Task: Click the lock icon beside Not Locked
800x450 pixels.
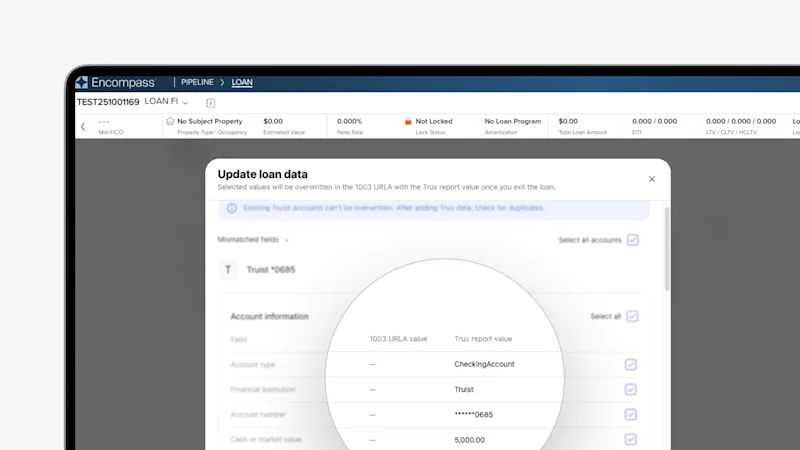Action: tap(408, 121)
